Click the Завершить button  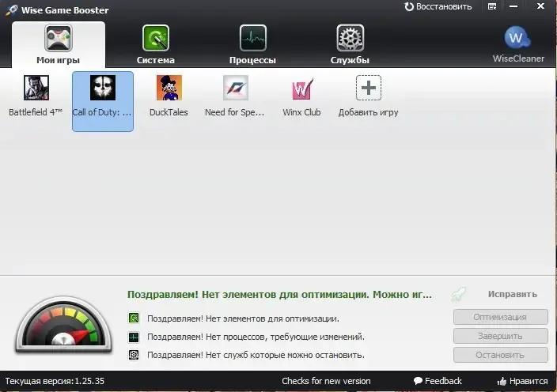click(x=501, y=336)
